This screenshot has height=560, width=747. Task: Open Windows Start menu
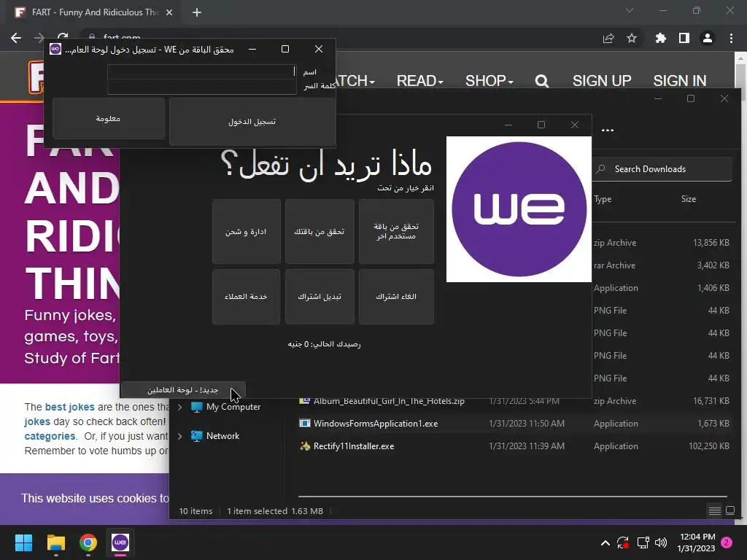[x=23, y=542]
